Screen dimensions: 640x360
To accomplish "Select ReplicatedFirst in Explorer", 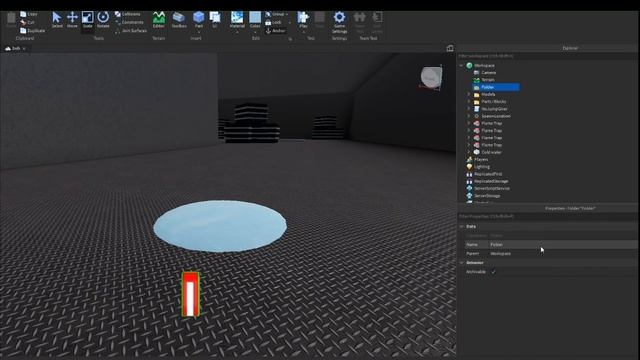I will (488, 174).
